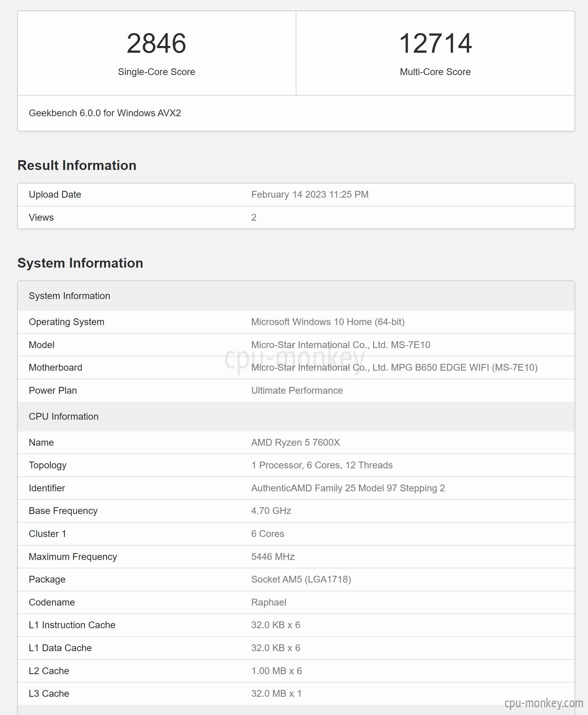Image resolution: width=588 pixels, height=715 pixels.
Task: Click the large System Information heading
Action: (x=80, y=263)
